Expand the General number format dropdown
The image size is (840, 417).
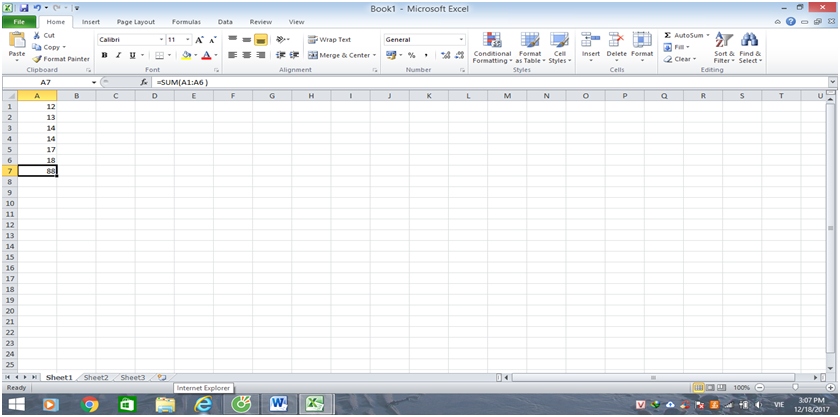click(x=461, y=40)
